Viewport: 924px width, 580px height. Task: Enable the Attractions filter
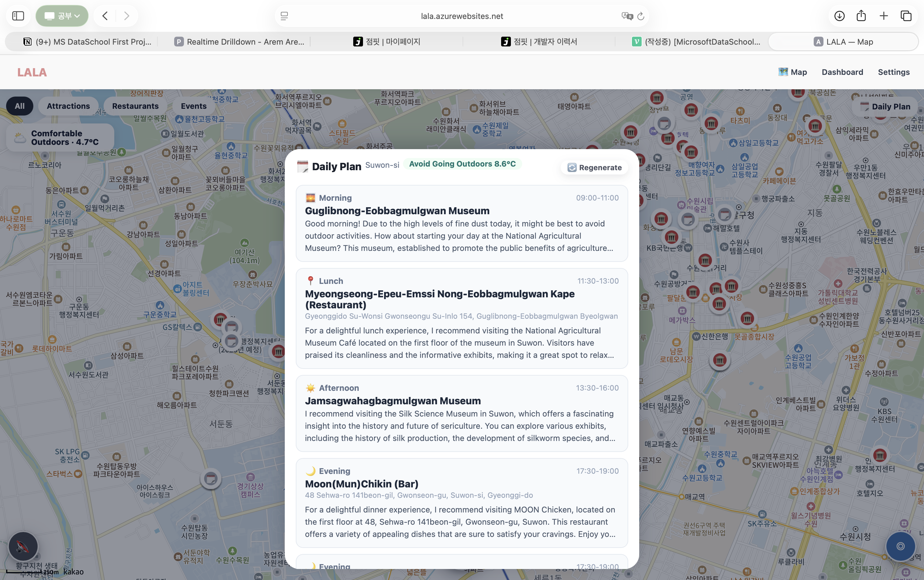click(x=68, y=106)
